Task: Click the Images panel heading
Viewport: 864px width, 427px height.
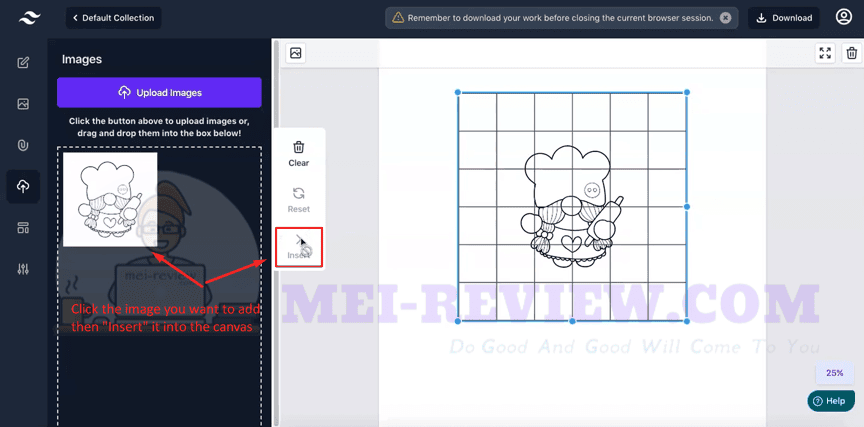Action: point(82,60)
